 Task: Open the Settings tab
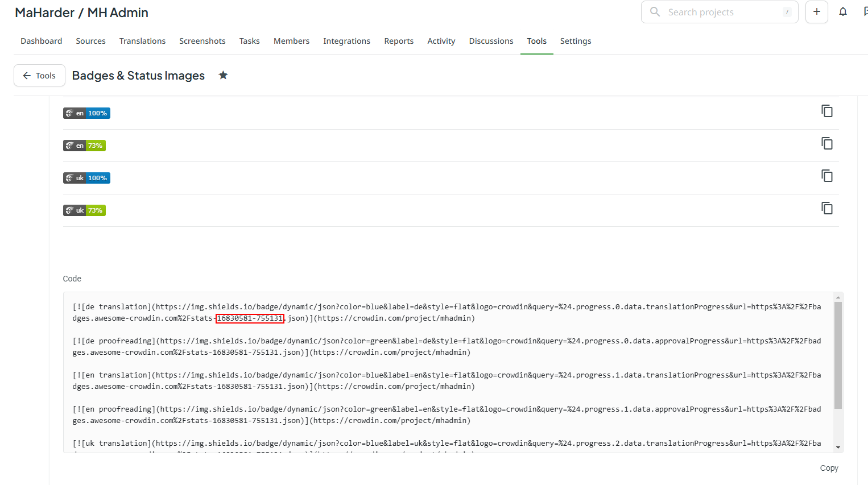coord(576,41)
